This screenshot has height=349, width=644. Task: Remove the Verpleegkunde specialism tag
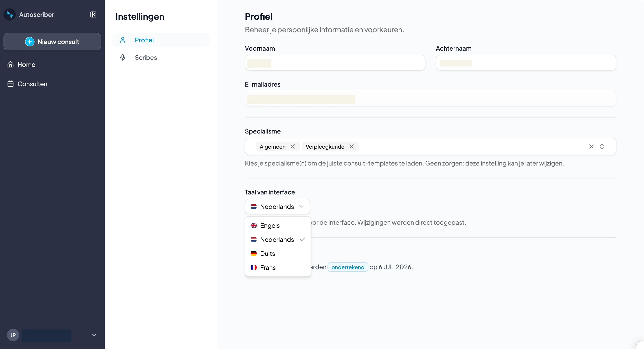[x=351, y=147]
